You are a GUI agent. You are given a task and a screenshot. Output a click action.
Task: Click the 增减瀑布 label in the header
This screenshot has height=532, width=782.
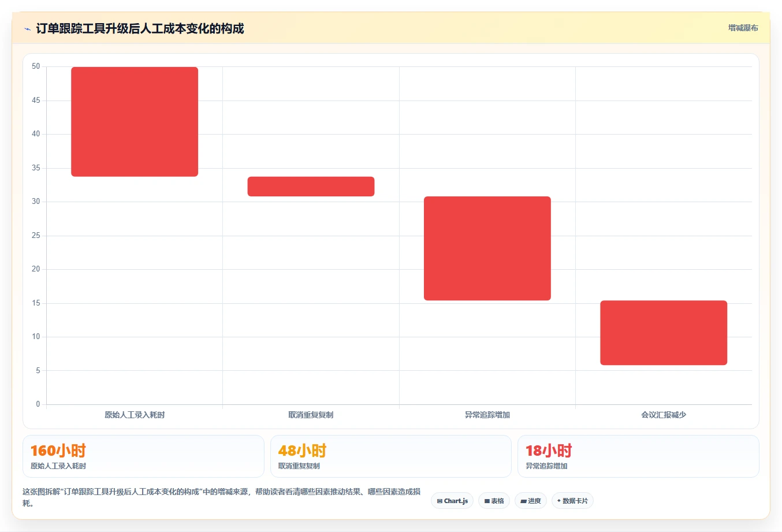[743, 28]
